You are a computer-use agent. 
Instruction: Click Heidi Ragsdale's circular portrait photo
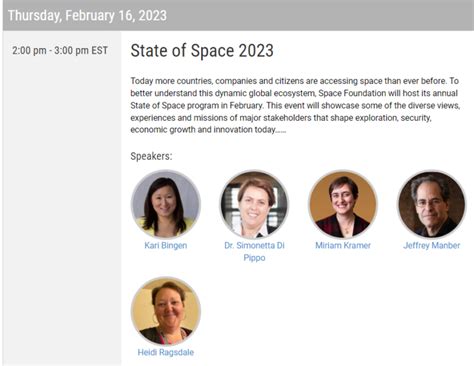point(166,311)
